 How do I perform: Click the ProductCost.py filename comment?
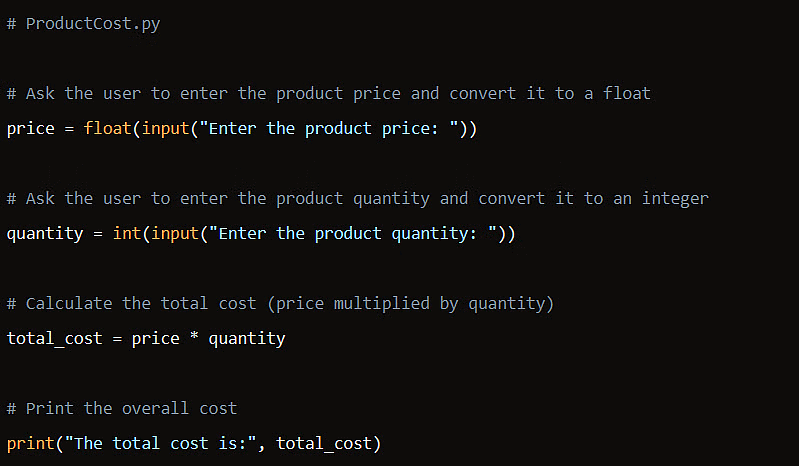tap(83, 24)
